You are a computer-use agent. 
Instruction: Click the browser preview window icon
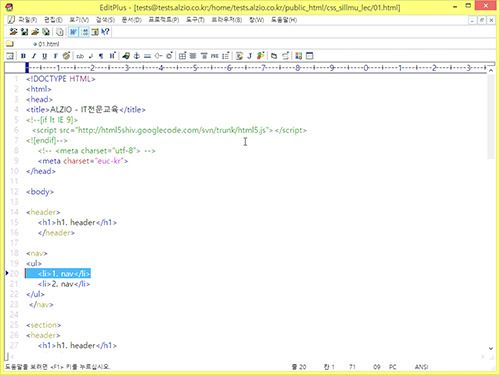[310, 56]
